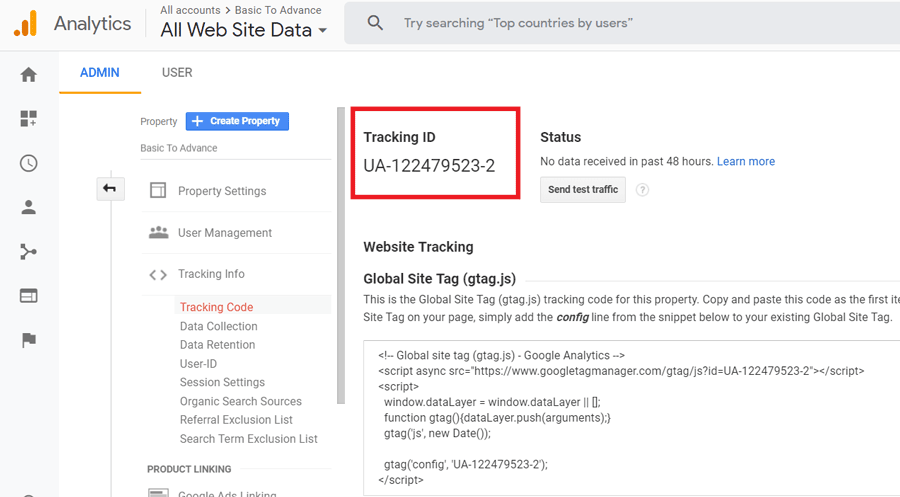Click inside the gtag.js code snippet box

[631, 418]
